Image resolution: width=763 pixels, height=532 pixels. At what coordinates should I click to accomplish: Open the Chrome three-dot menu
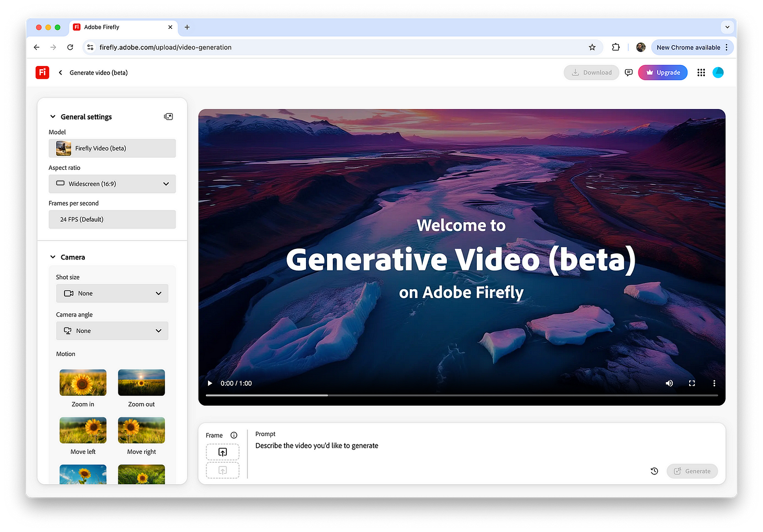727,47
